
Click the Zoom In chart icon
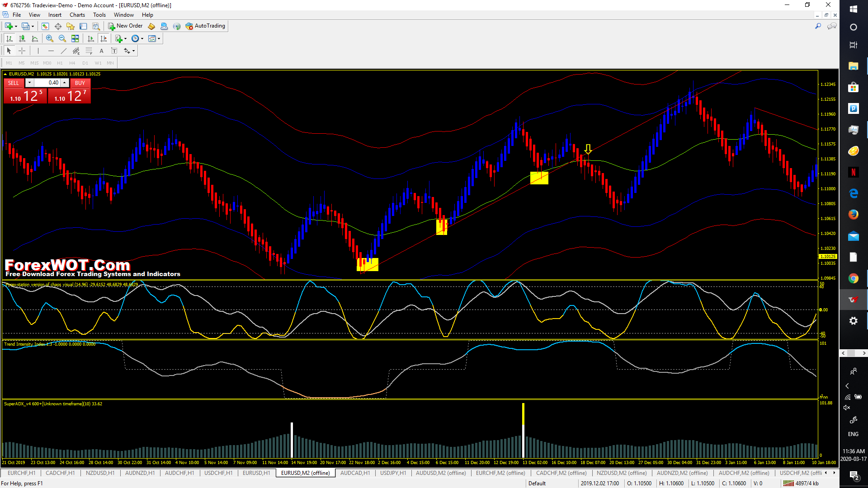[50, 39]
